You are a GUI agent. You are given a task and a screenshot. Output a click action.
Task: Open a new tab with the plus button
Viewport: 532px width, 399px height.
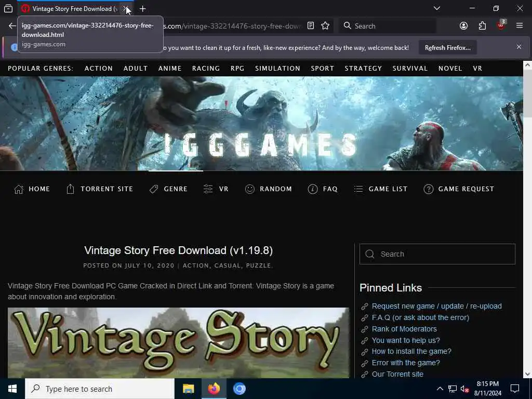pyautogui.click(x=142, y=8)
